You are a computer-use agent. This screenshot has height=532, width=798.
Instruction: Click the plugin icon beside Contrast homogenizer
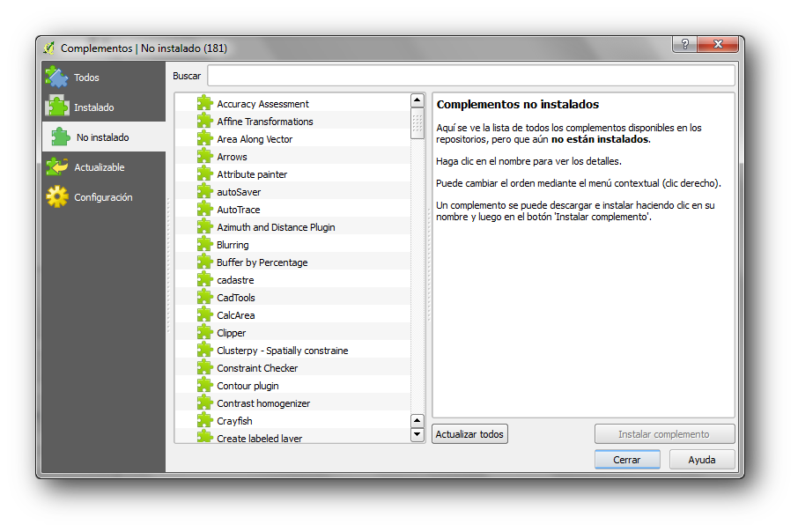point(204,403)
